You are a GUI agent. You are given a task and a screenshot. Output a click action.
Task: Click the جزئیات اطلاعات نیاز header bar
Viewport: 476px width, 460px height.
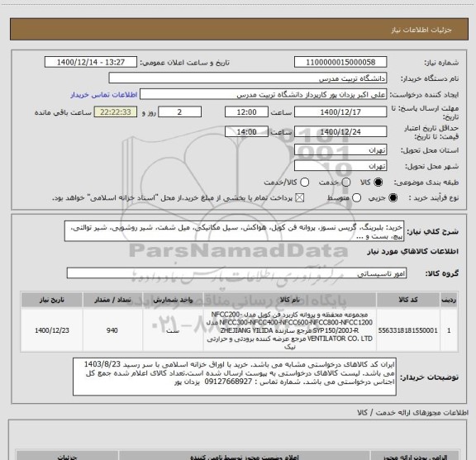239,30
